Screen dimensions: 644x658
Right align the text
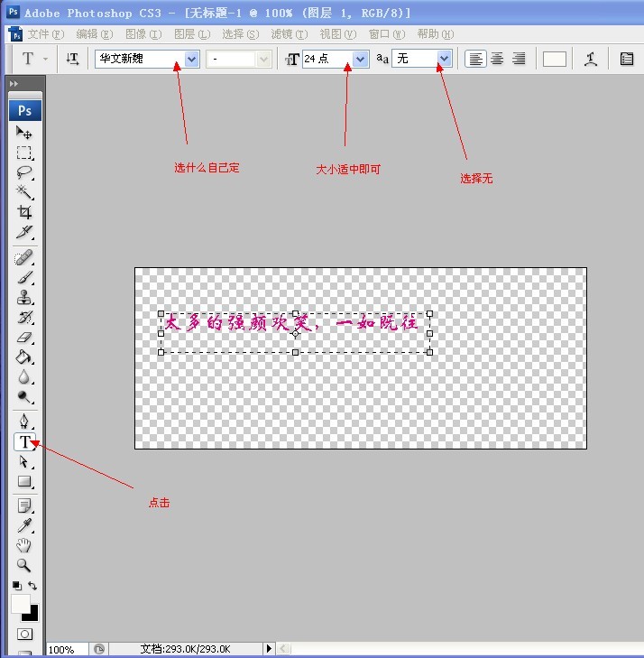[519, 59]
